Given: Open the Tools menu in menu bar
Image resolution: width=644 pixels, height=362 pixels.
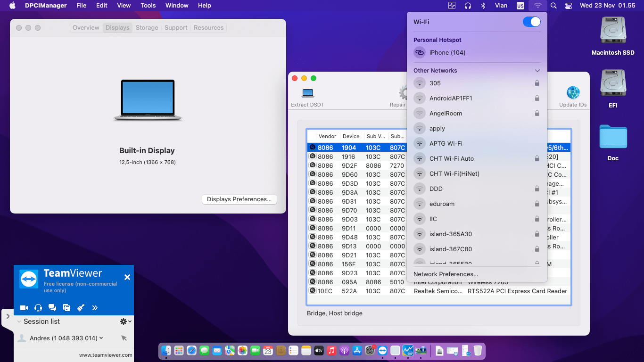Looking at the screenshot, I should point(148,6).
